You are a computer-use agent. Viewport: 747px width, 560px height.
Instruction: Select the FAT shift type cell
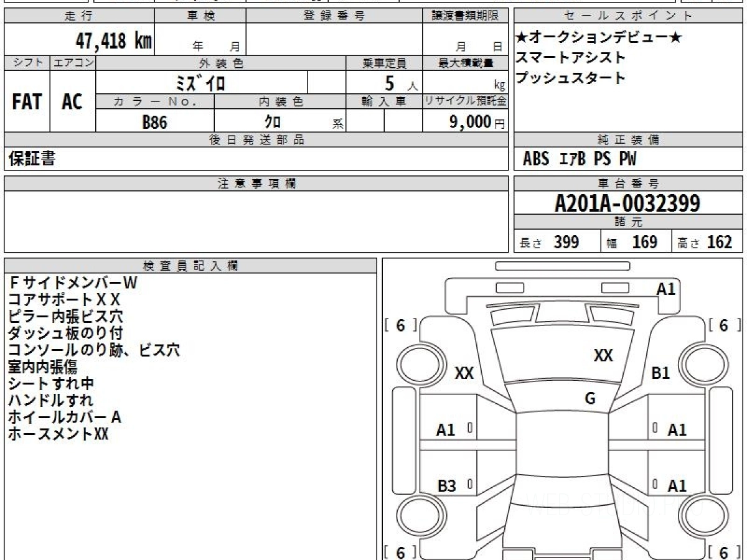click(27, 102)
